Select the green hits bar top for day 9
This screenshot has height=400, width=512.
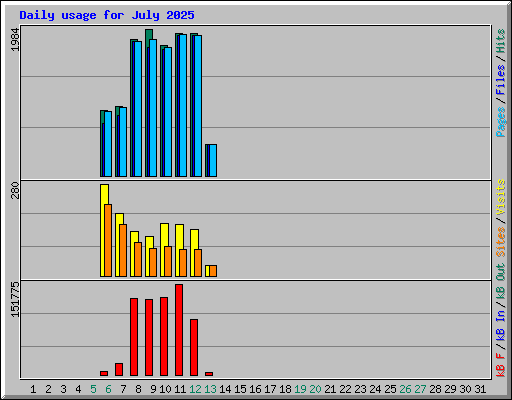tap(149, 33)
